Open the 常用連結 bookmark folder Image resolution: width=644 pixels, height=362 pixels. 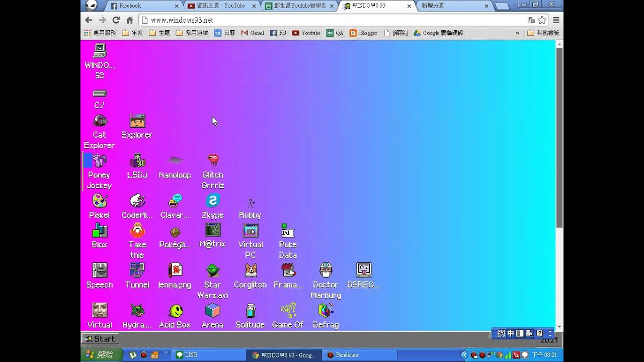pos(192,33)
